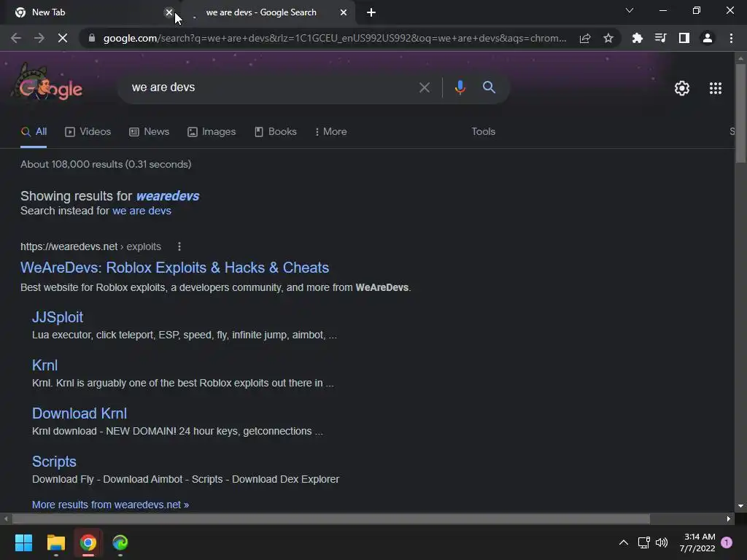This screenshot has width=747, height=560.
Task: Open the Download Krnl sitelink
Action: point(80,413)
